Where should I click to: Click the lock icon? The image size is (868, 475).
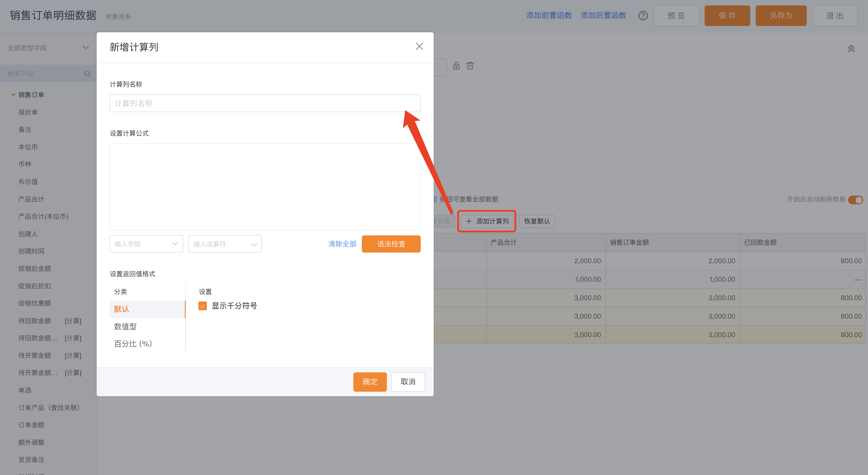(x=456, y=66)
